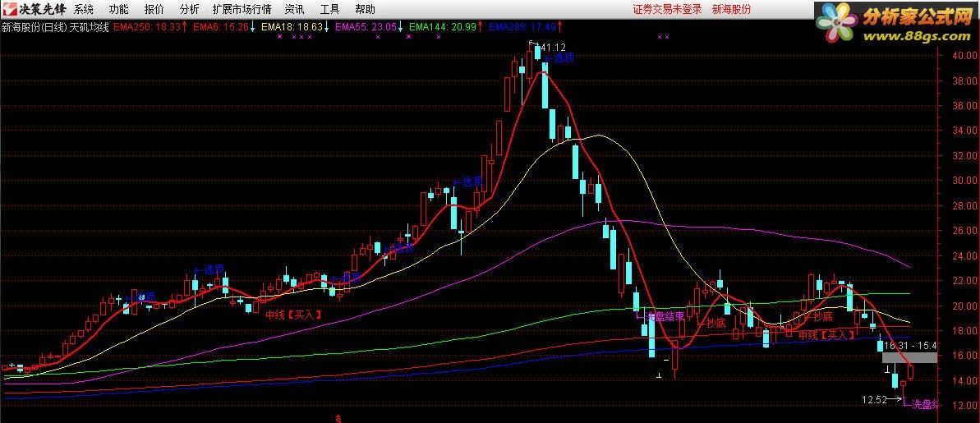Image resolution: width=980 pixels, height=423 pixels.
Task: Open the 扩展市场行情 menu
Action: (x=242, y=9)
